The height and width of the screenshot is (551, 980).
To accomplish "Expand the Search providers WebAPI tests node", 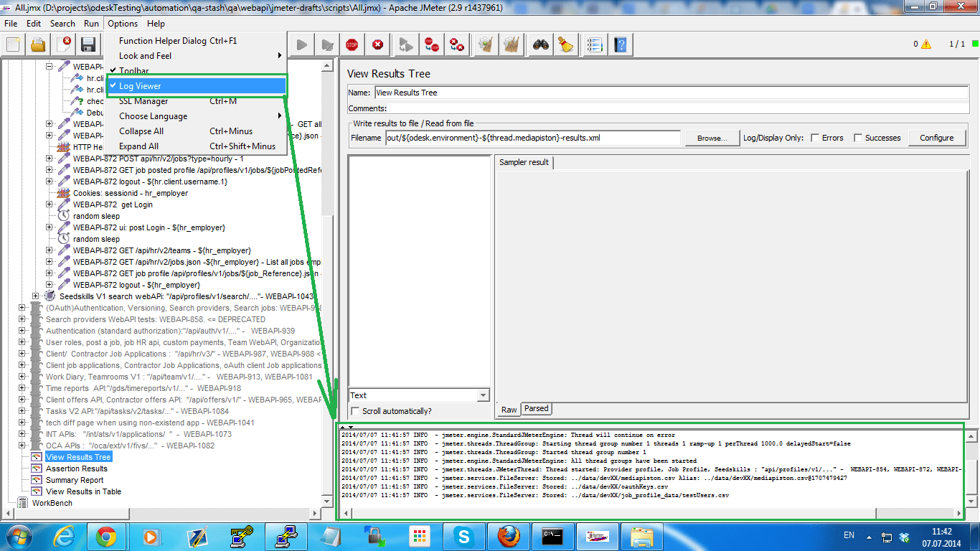I will click(x=22, y=319).
